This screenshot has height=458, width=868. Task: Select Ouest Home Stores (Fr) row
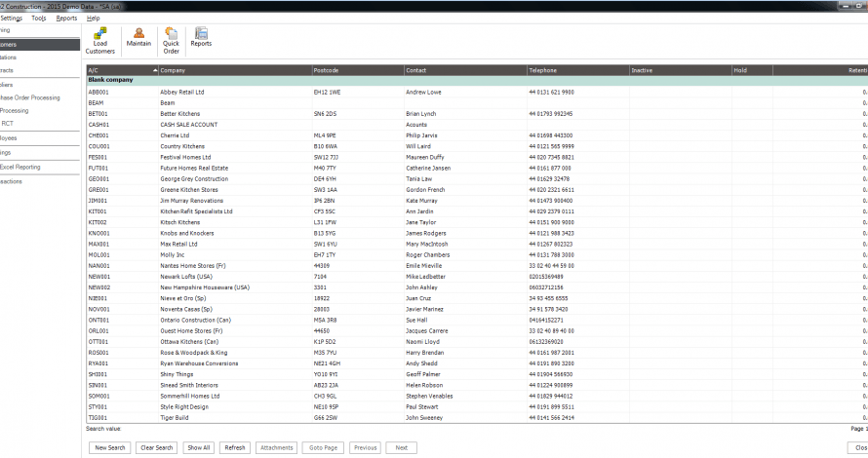pos(477,330)
